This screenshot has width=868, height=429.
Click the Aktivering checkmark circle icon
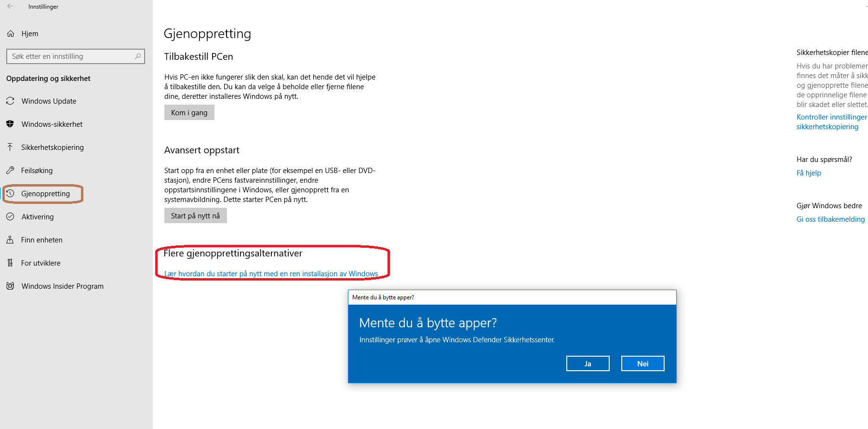[x=10, y=216]
